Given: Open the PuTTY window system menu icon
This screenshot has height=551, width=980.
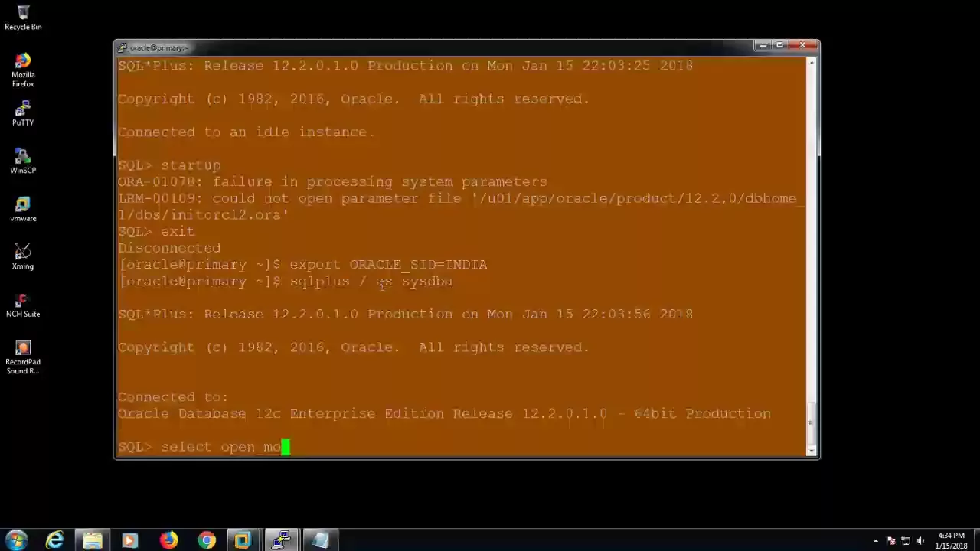Looking at the screenshot, I should click(x=122, y=47).
